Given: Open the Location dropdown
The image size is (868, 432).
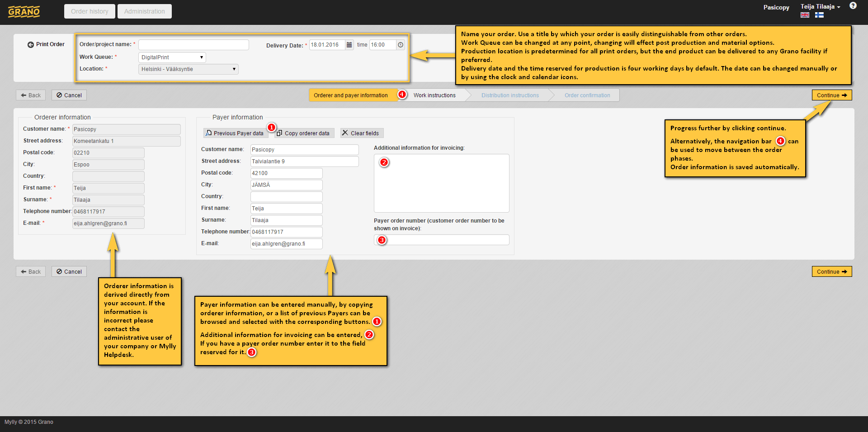Looking at the screenshot, I should point(188,69).
